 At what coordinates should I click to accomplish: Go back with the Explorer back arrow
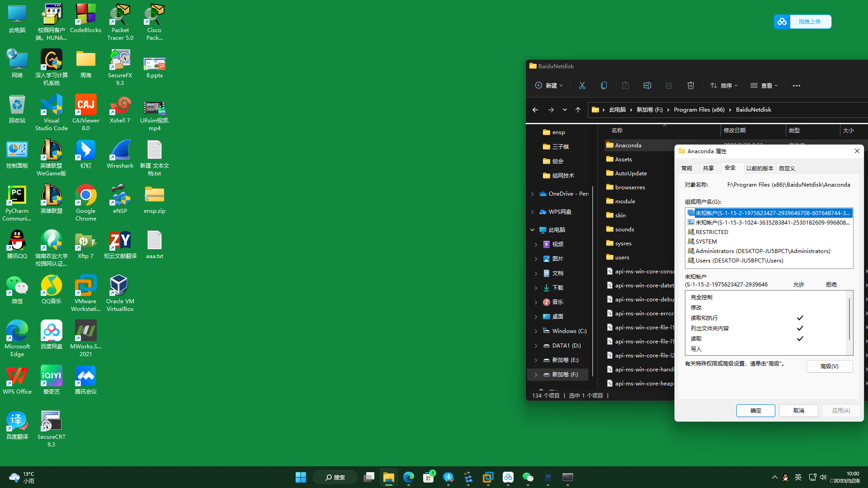535,110
